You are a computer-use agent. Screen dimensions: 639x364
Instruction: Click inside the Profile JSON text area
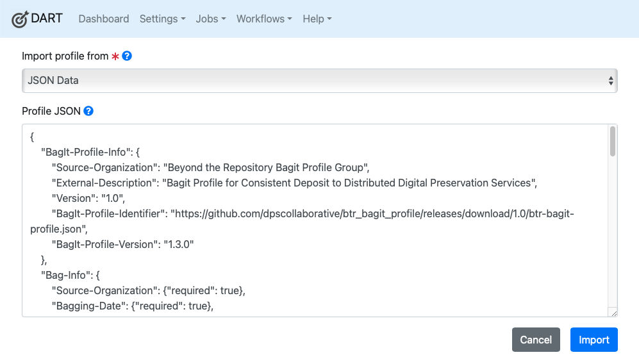tap(319, 220)
